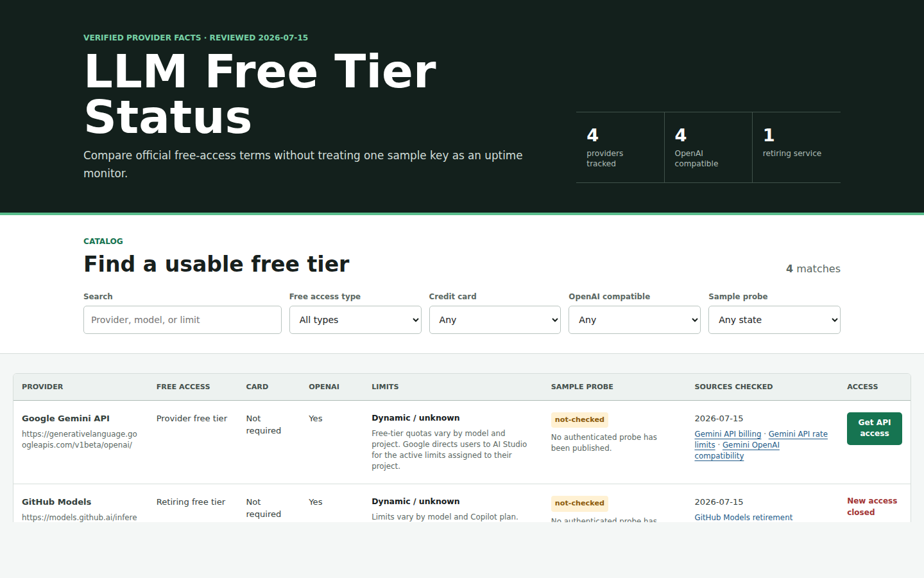Image resolution: width=924 pixels, height=578 pixels.
Task: Click the Provider free tier cell
Action: point(192,418)
